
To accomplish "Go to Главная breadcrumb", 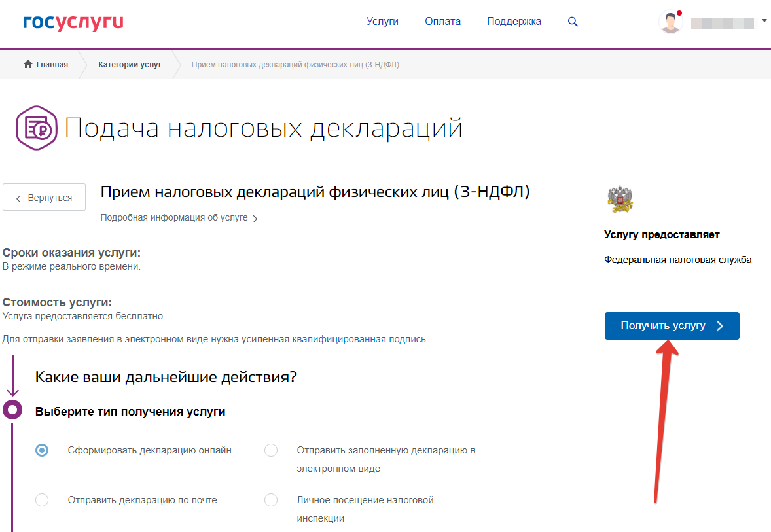I will pyautogui.click(x=52, y=64).
